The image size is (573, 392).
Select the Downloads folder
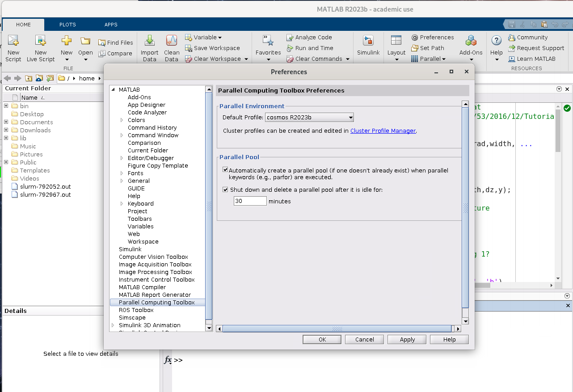35,130
